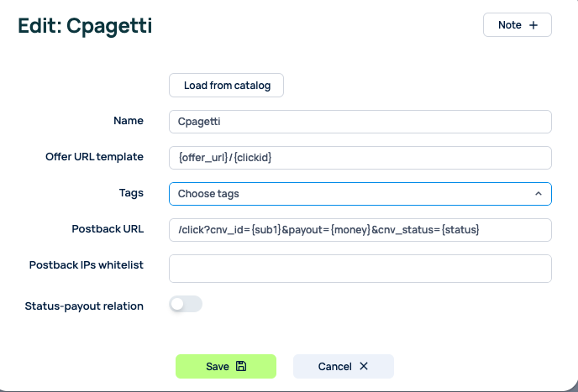Cancel editing the affiliate network
The width and height of the screenshot is (578, 392).
(x=343, y=367)
